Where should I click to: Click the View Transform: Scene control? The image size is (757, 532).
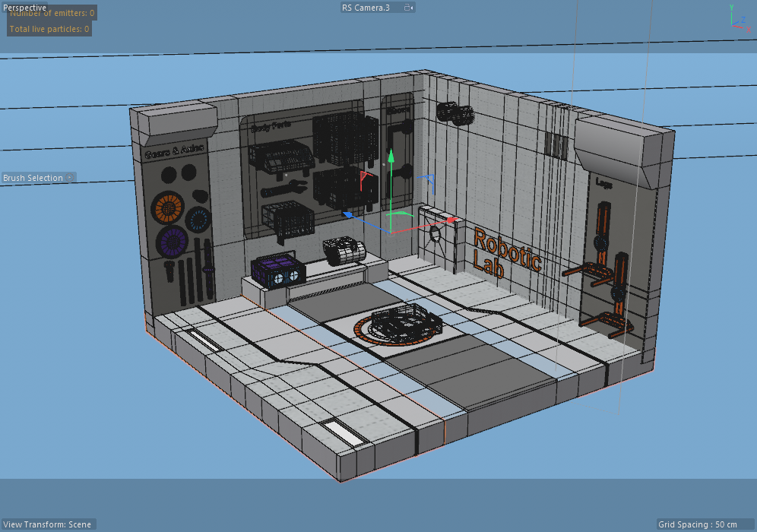(x=48, y=524)
